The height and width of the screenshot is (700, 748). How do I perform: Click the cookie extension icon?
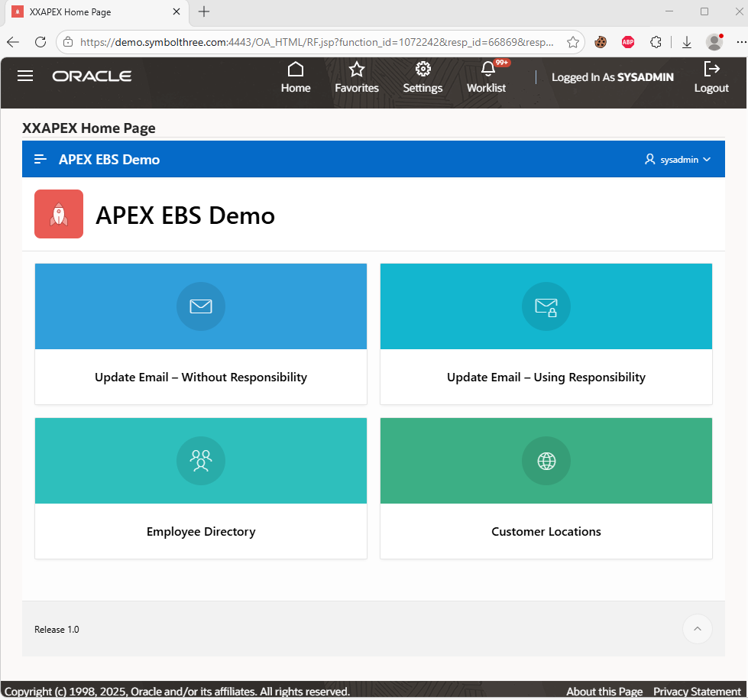(601, 42)
